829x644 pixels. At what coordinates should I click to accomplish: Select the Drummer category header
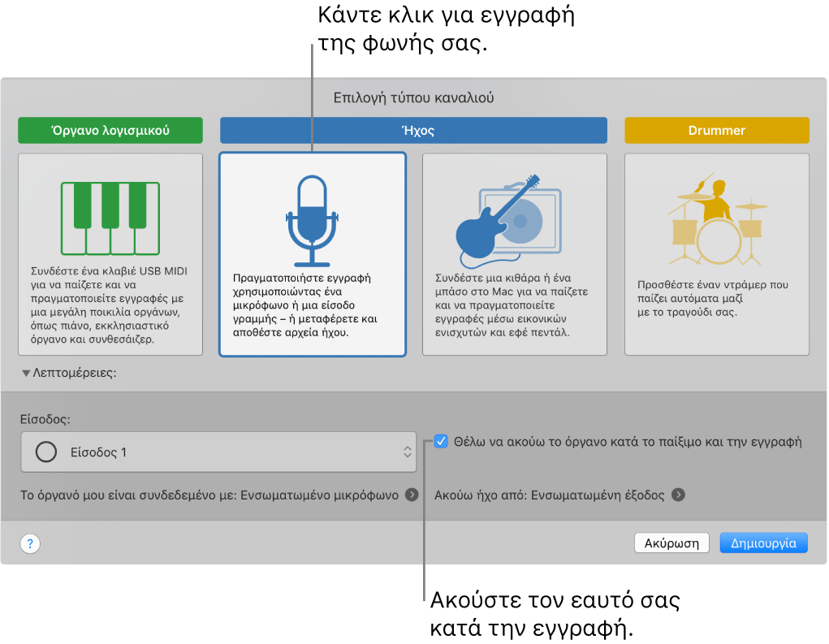coord(716,129)
